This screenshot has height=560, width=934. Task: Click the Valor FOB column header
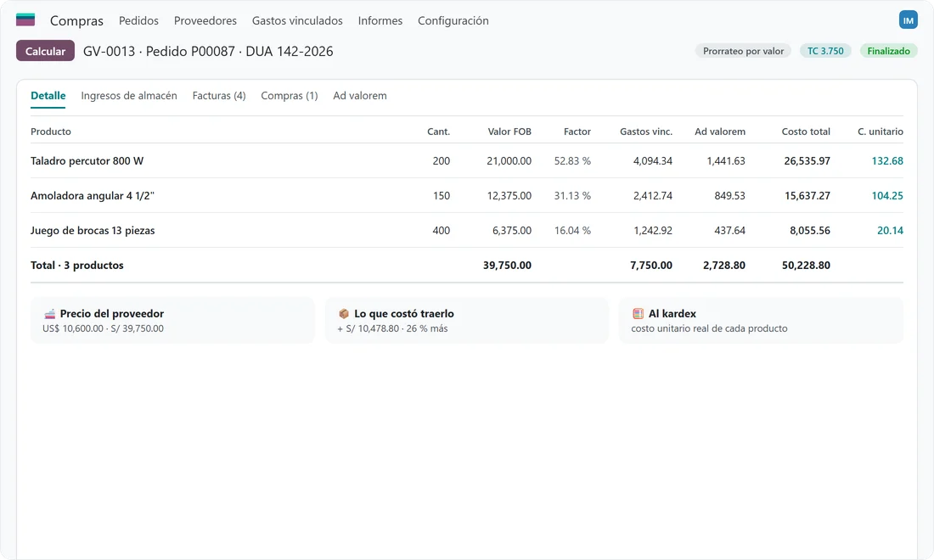pyautogui.click(x=509, y=132)
